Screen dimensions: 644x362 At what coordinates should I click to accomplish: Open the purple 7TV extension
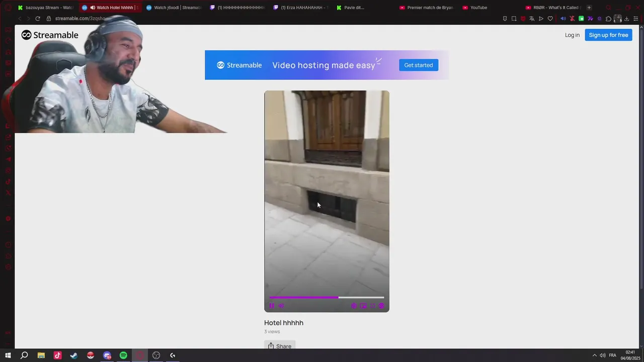[x=590, y=19]
